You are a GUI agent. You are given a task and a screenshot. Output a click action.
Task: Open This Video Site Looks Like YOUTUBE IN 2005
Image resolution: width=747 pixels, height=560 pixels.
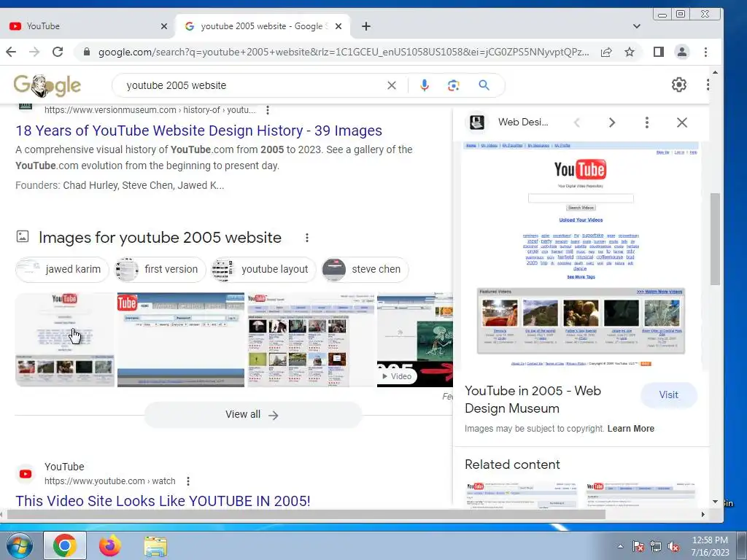[x=163, y=501]
